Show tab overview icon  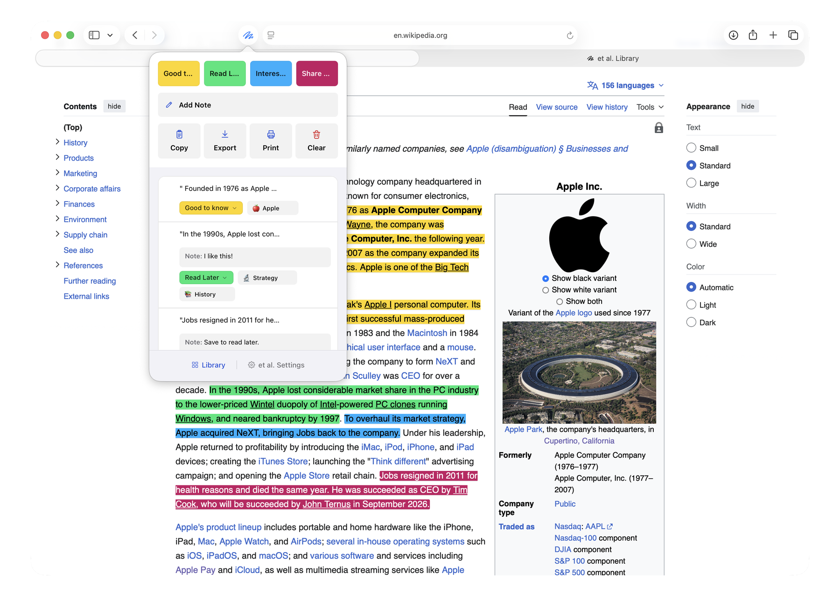(793, 35)
